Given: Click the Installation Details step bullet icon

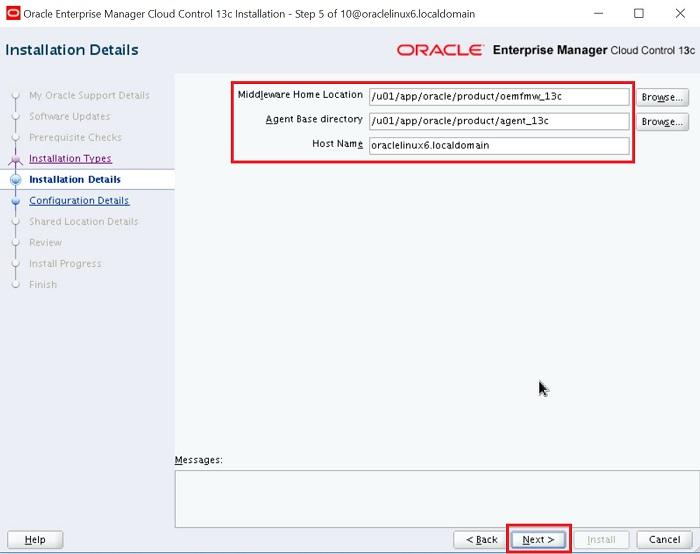Looking at the screenshot, I should [x=16, y=179].
